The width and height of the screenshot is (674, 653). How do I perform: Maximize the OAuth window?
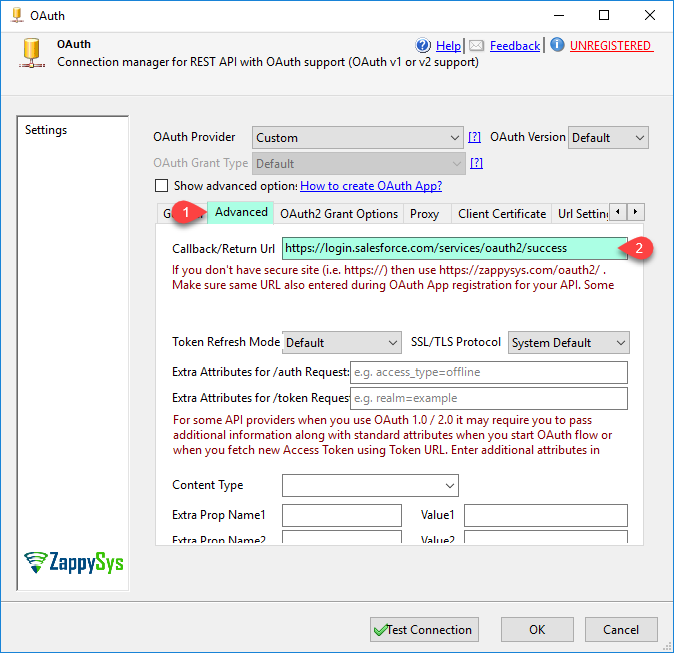604,15
